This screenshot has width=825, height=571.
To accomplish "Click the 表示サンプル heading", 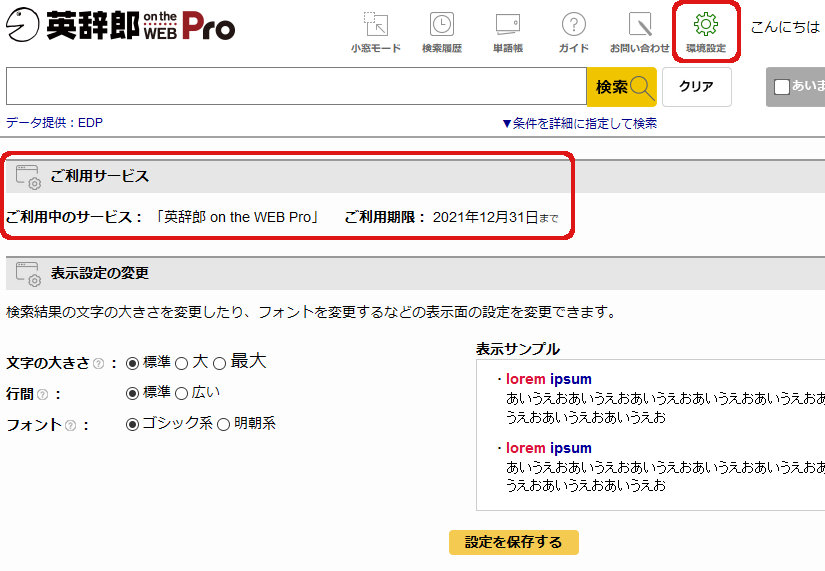I will (518, 349).
